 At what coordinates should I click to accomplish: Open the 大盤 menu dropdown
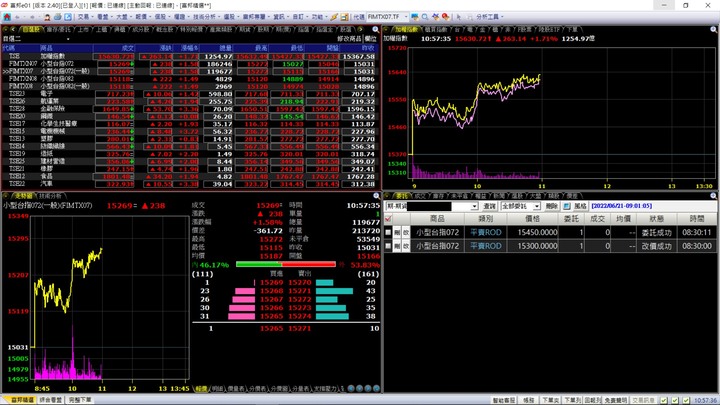(123, 17)
